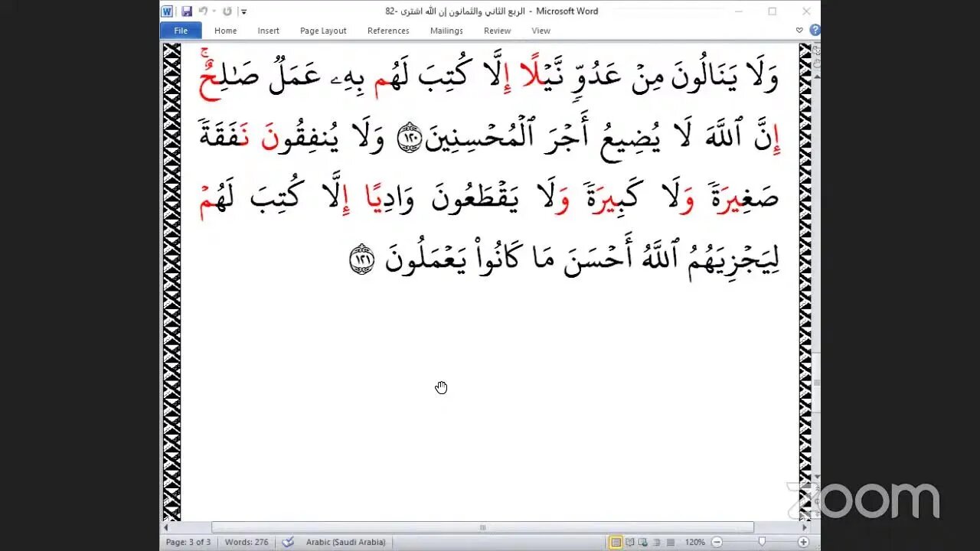Image resolution: width=980 pixels, height=551 pixels.
Task: Click the Page: 3 of 3 indicator
Action: [188, 542]
